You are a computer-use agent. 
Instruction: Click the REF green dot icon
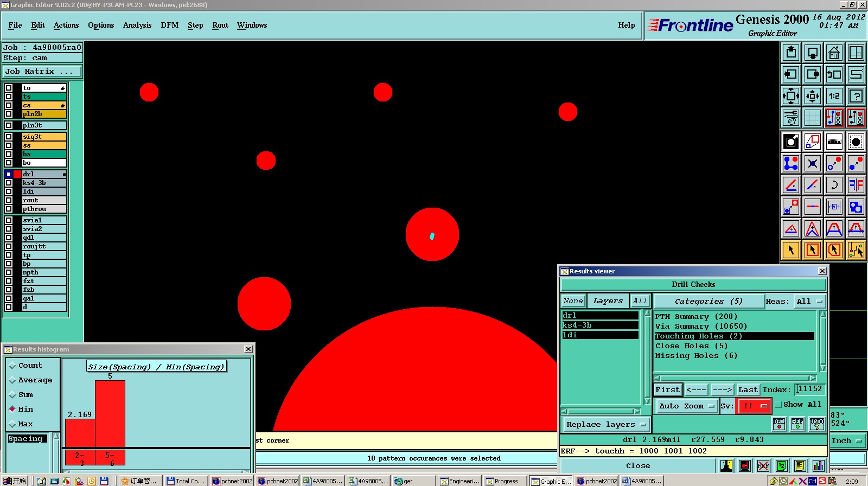pyautogui.click(x=797, y=424)
